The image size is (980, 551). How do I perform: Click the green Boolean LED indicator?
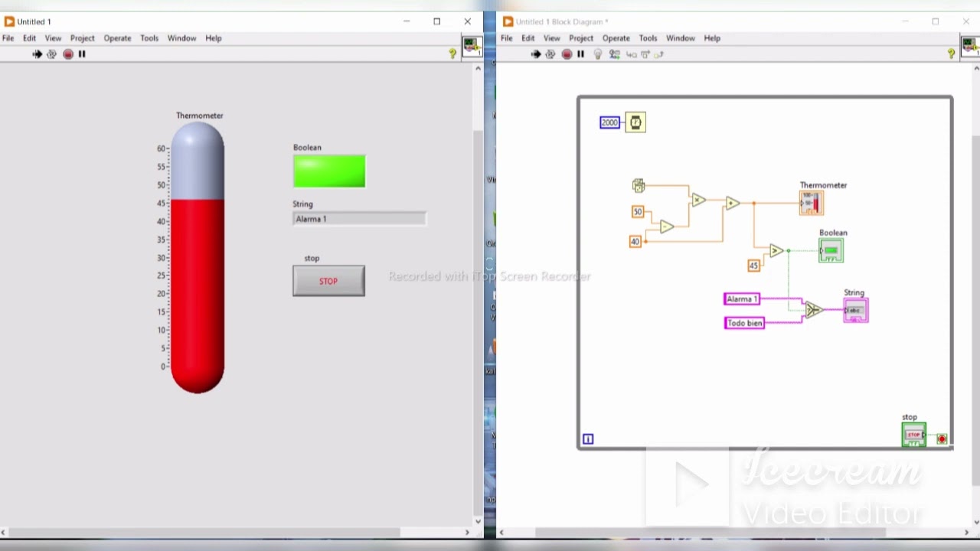pos(329,171)
